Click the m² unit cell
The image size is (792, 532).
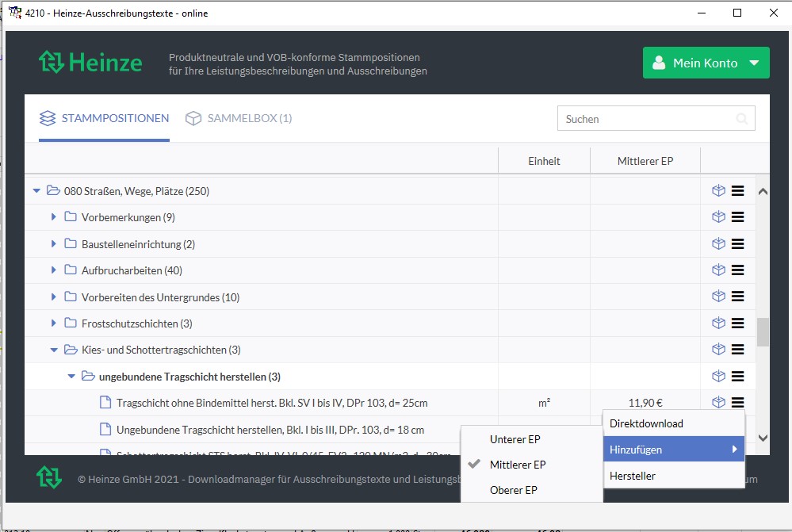pos(544,404)
